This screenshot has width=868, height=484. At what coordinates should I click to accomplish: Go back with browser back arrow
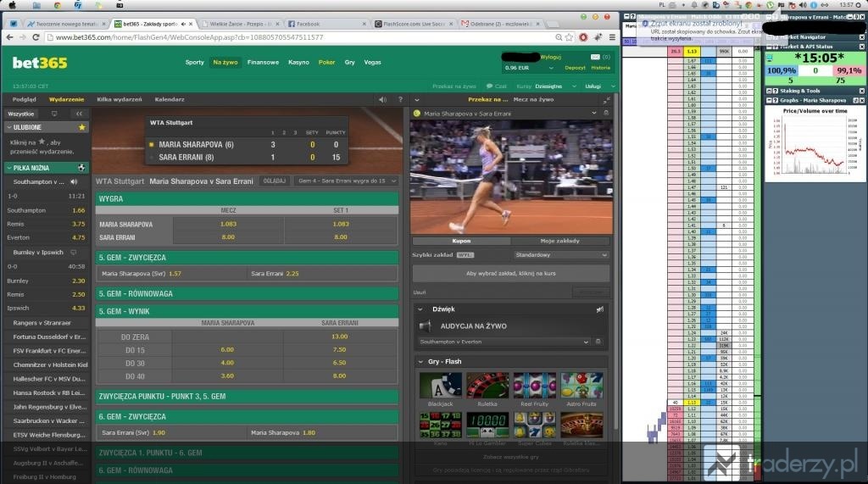(9, 37)
